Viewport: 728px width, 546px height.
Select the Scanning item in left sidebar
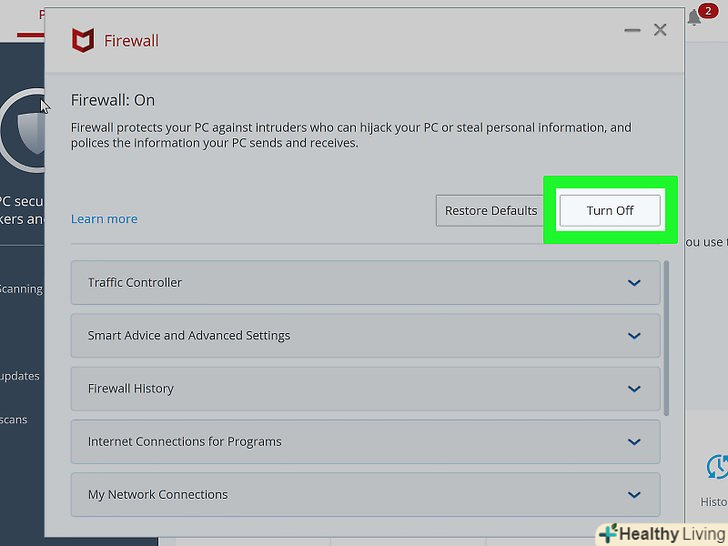(x=21, y=289)
